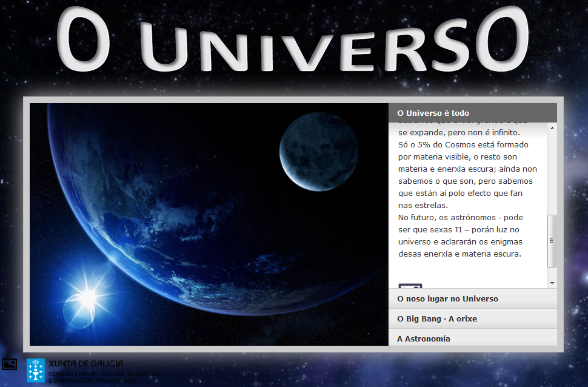The width and height of the screenshot is (588, 387).
Task: Select the crest emblem beside the government text
Action: (x=36, y=368)
